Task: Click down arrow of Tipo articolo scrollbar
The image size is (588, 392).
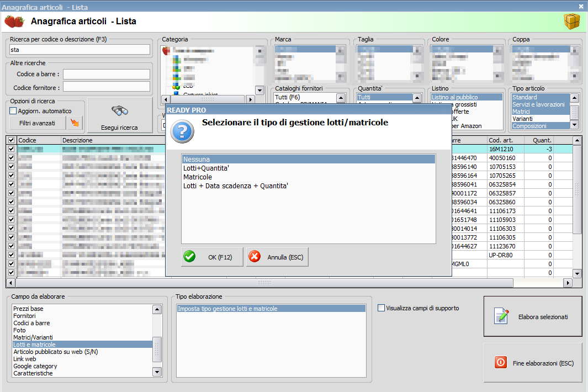Action: point(574,125)
